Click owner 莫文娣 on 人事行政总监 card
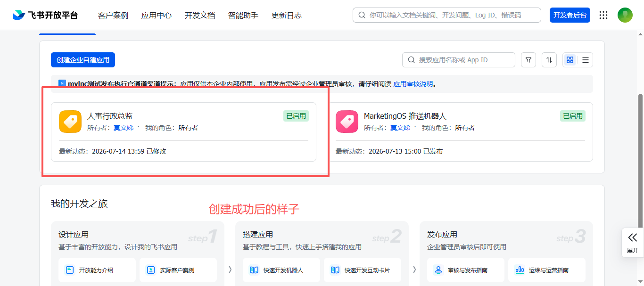The height and width of the screenshot is (286, 644). [x=124, y=128]
